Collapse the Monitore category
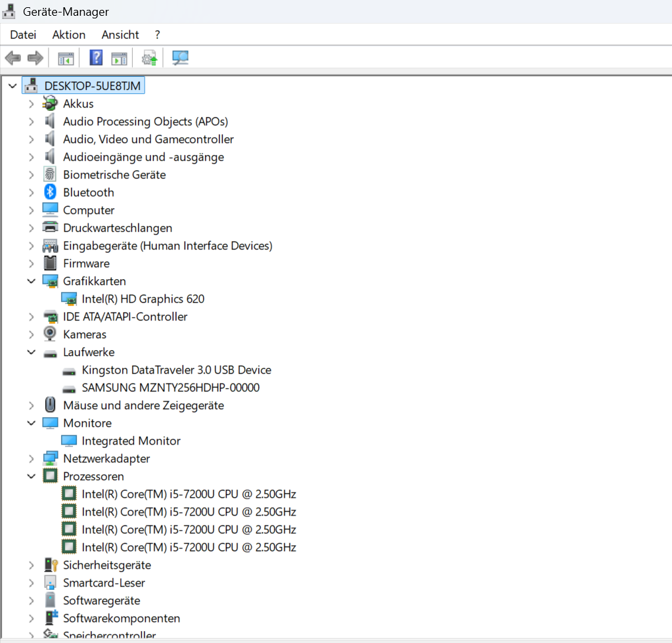The image size is (672, 643). point(32,423)
